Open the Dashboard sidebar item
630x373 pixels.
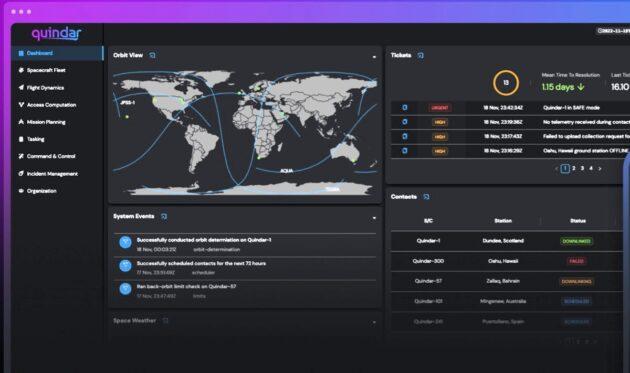[57, 53]
